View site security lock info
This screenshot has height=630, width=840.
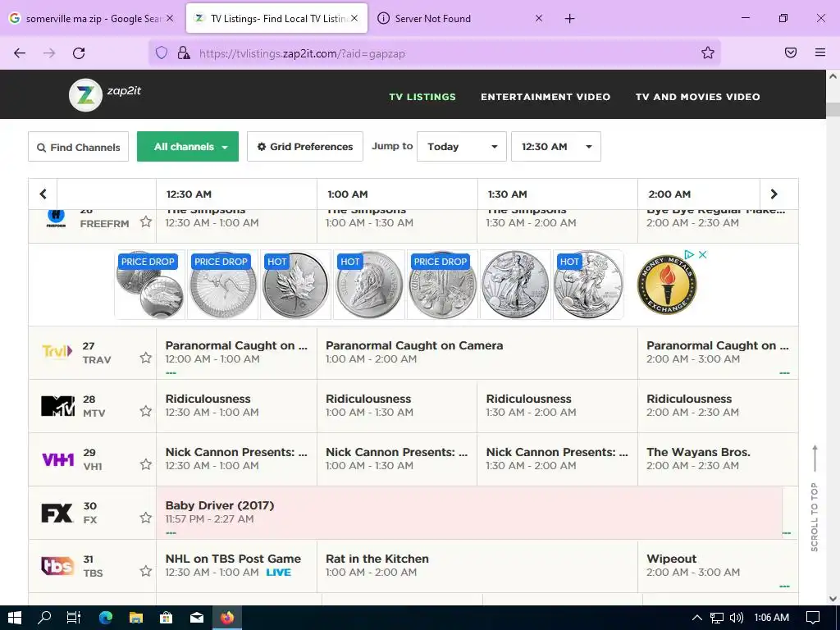coord(184,53)
